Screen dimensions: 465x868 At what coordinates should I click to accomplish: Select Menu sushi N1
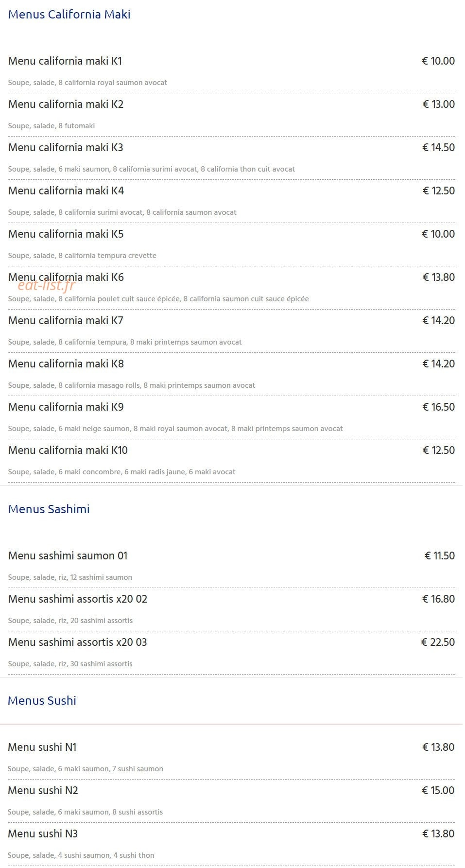(42, 747)
